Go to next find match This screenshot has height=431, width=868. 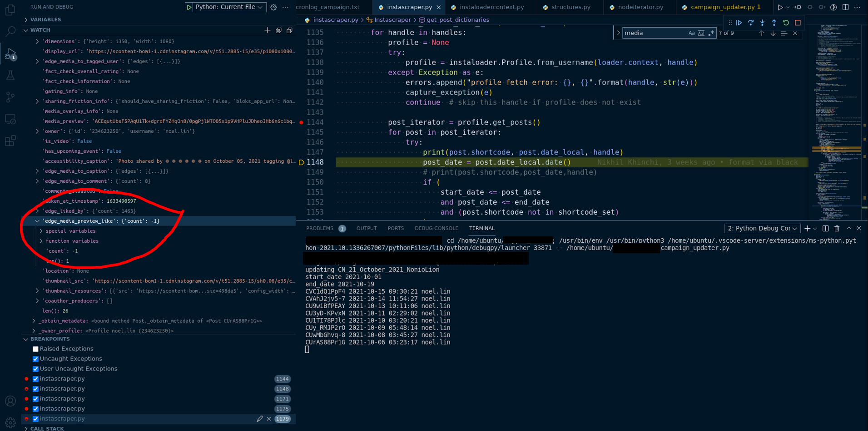773,33
